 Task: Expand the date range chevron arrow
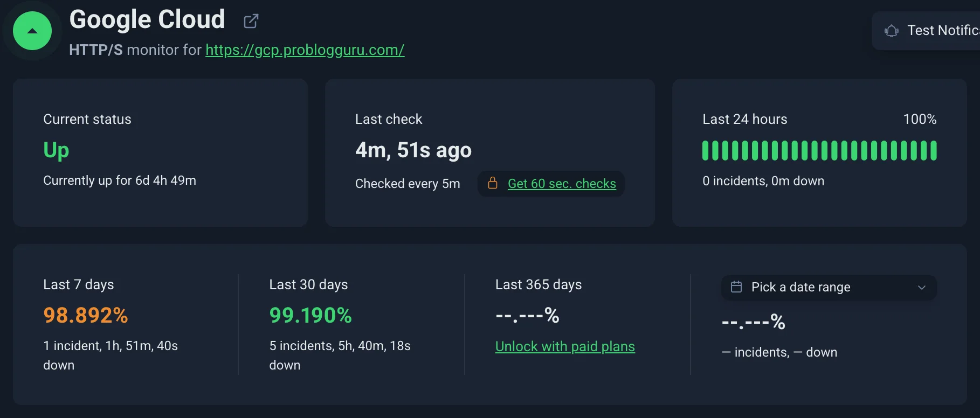point(922,287)
